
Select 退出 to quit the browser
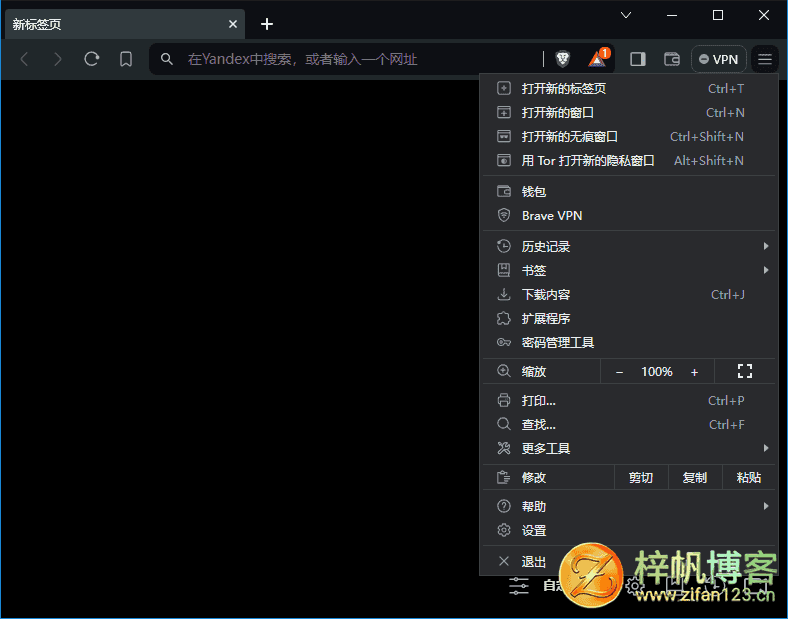pyautogui.click(x=629, y=561)
